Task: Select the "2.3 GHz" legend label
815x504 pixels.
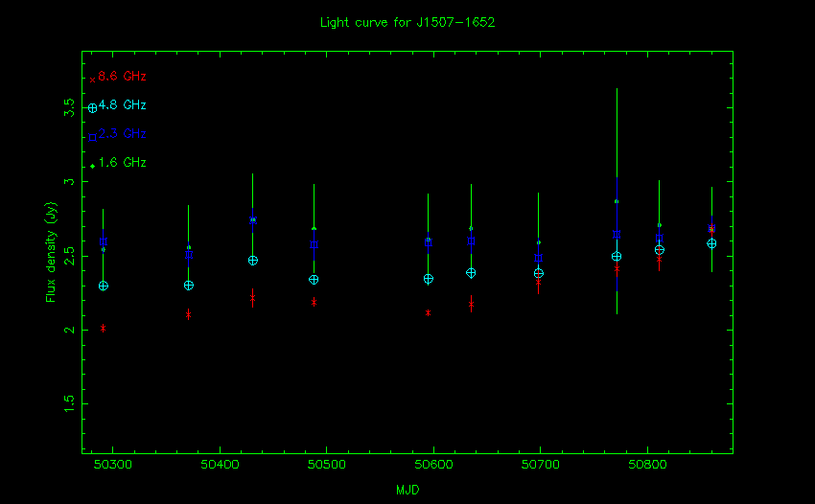Action: point(122,133)
